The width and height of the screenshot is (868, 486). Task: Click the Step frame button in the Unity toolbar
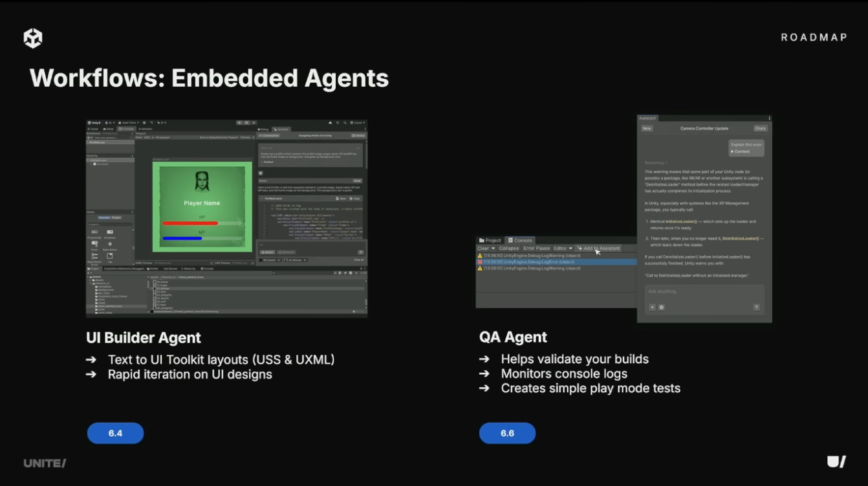click(x=254, y=122)
